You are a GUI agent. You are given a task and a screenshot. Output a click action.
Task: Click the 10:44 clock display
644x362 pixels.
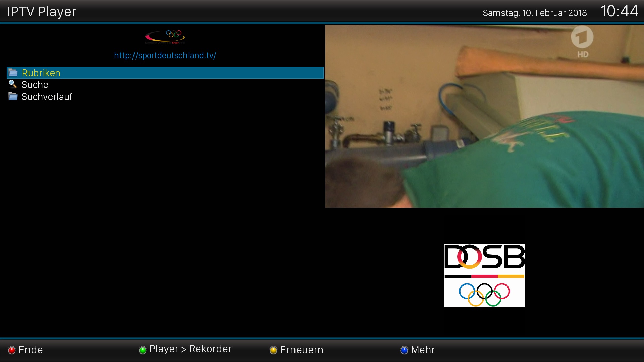point(619,11)
